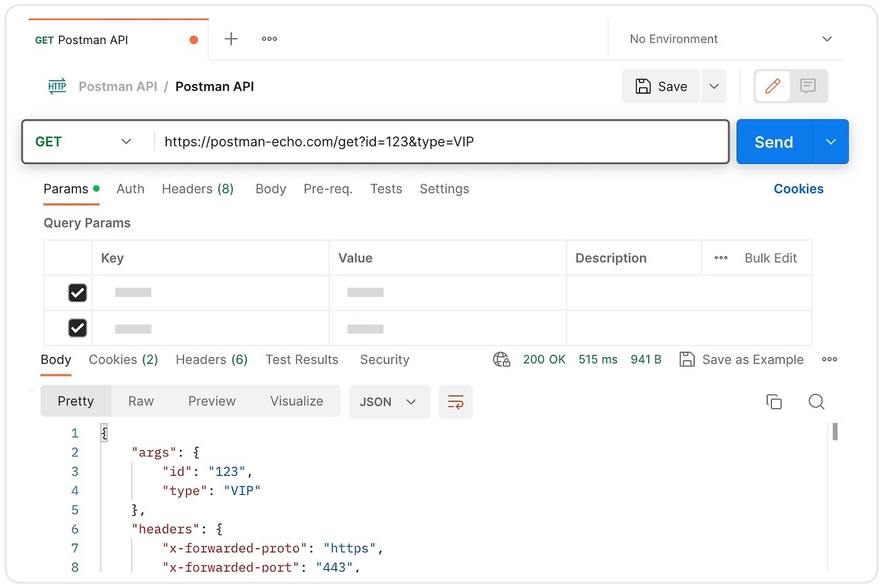Open Query Params three-dot options menu
The image size is (883, 588).
[721, 258]
